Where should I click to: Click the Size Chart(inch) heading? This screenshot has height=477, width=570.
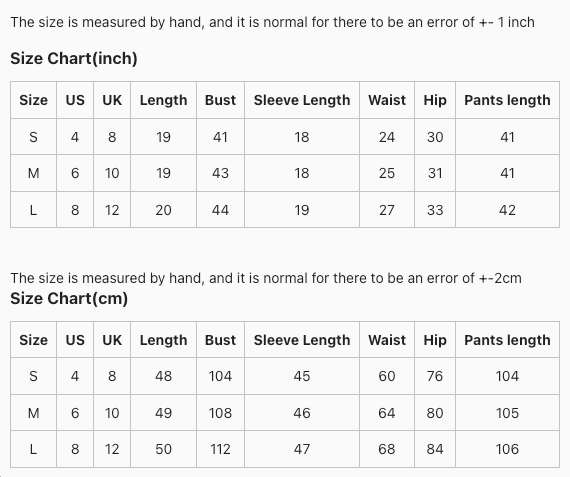pyautogui.click(x=74, y=59)
